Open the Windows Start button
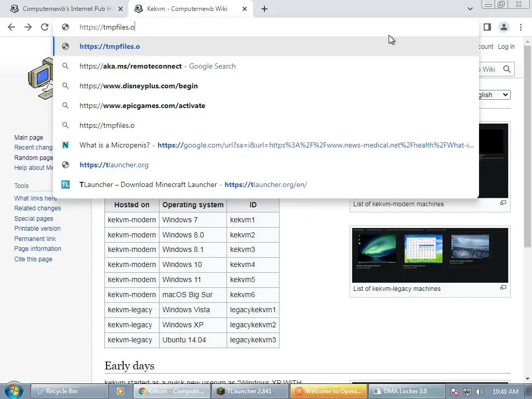 pos(14,391)
